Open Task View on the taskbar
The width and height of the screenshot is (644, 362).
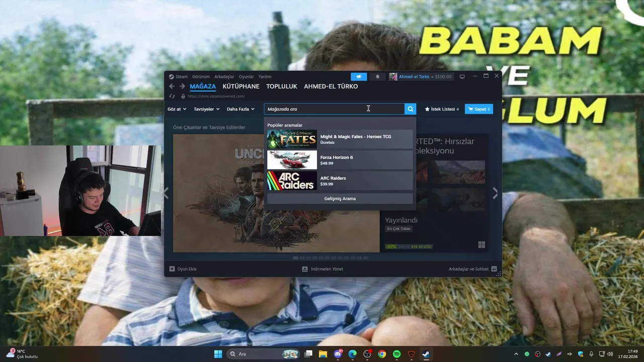pyautogui.click(x=308, y=354)
